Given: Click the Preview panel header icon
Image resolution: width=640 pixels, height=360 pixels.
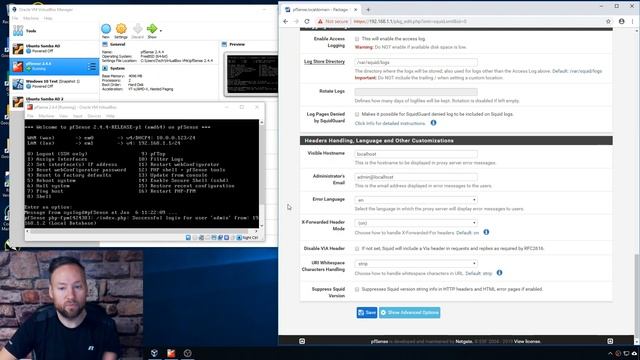Looking at the screenshot, I should tap(224, 44).
